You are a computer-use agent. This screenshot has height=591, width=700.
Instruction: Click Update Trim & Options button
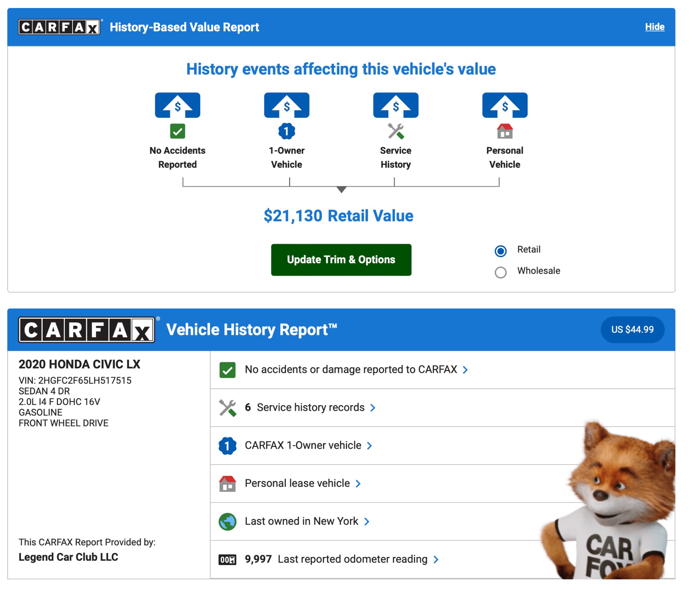[341, 260]
